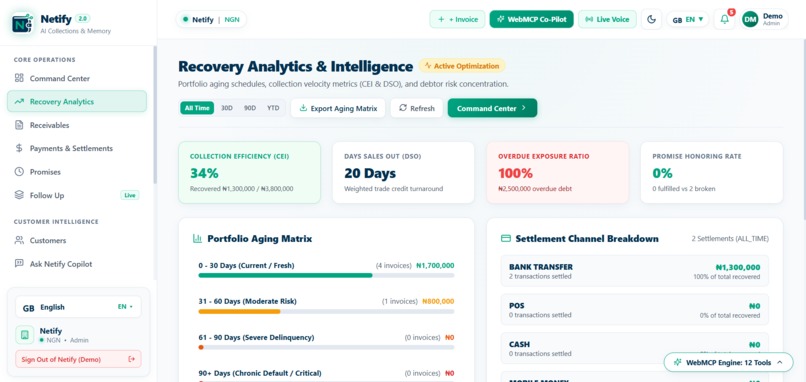Open the Collection Efficiency (CEI) card
Viewport: 806px width, 382px height.
point(249,172)
